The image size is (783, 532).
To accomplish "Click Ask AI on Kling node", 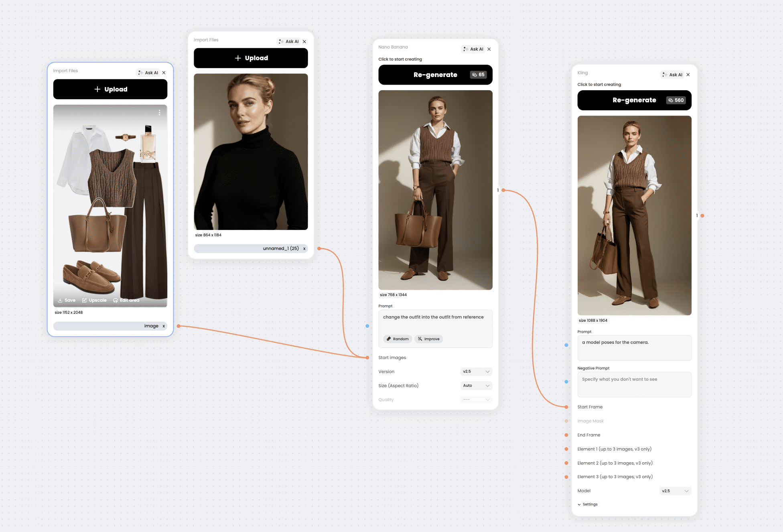I will click(x=672, y=75).
